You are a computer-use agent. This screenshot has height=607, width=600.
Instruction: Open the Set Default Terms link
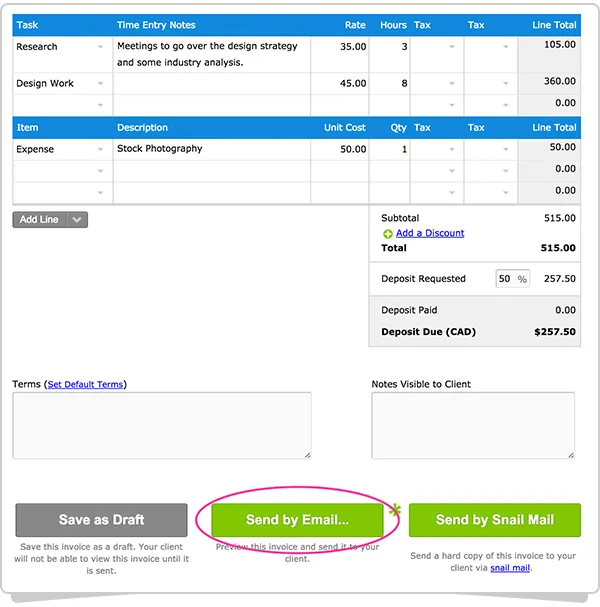pos(86,384)
